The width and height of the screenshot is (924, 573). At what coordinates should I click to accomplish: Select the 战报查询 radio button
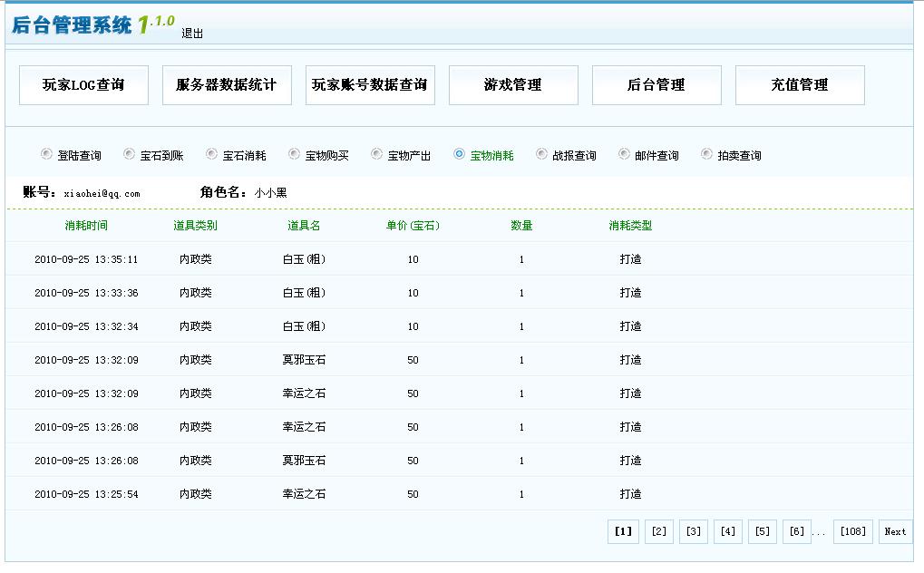click(542, 155)
